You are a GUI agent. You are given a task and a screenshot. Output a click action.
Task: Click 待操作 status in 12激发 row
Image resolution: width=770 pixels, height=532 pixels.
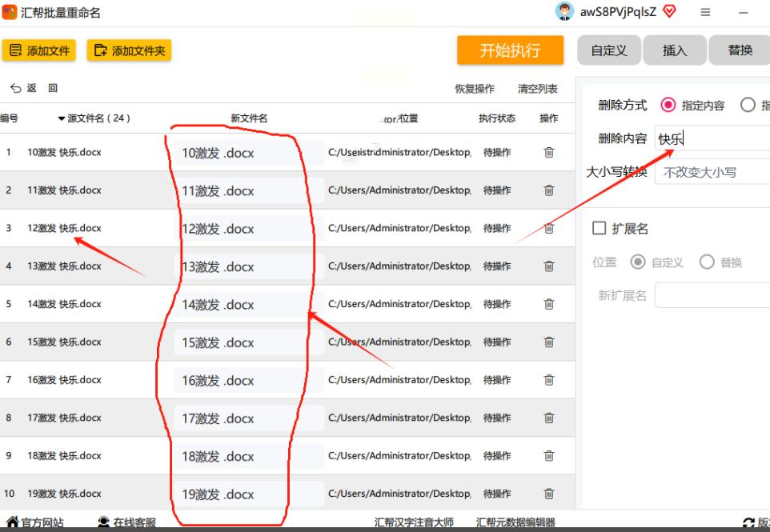(x=497, y=228)
